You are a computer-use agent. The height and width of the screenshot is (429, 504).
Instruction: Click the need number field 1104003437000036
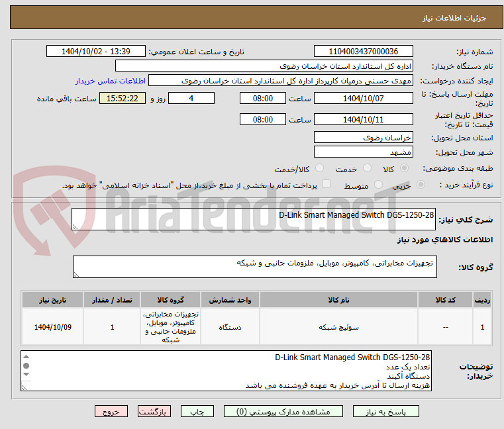tap(363, 52)
